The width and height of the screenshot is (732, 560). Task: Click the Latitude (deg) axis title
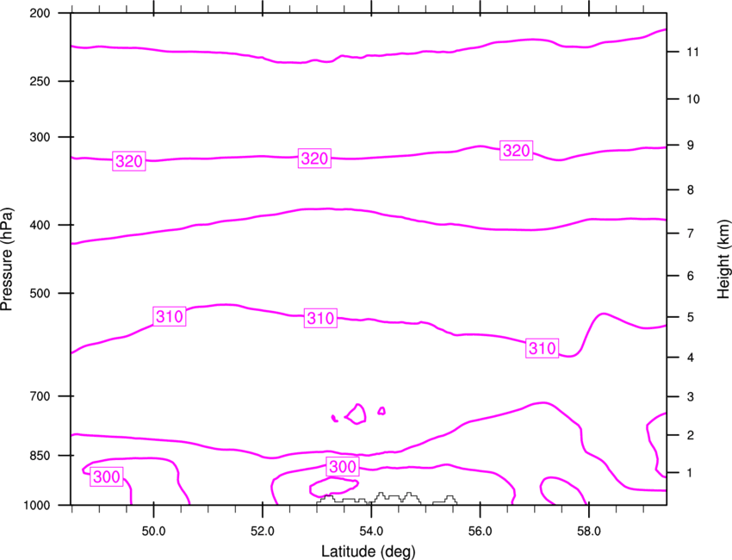pos(369,551)
